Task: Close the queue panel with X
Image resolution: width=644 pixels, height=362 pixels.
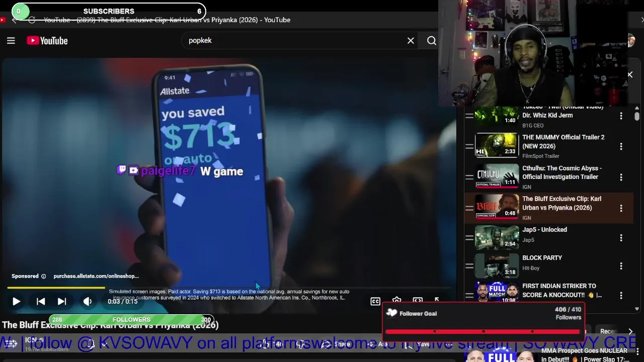Action: (x=630, y=74)
